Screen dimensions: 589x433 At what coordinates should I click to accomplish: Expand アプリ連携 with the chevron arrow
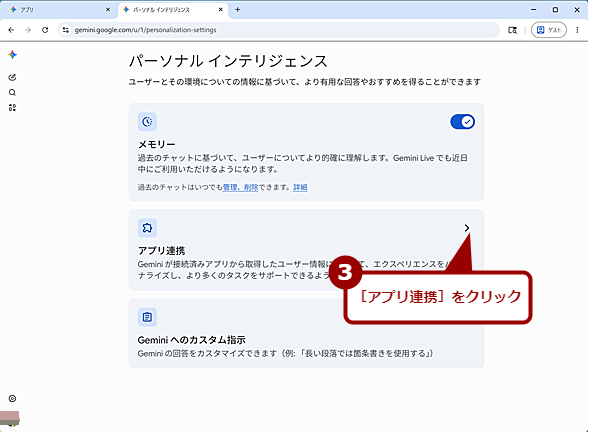[x=467, y=228]
